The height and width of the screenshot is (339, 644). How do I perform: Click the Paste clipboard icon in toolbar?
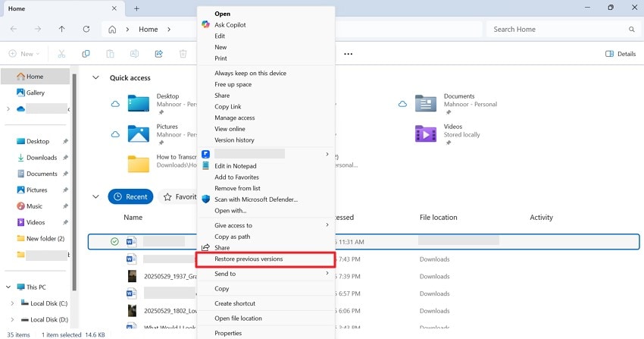pyautogui.click(x=110, y=54)
